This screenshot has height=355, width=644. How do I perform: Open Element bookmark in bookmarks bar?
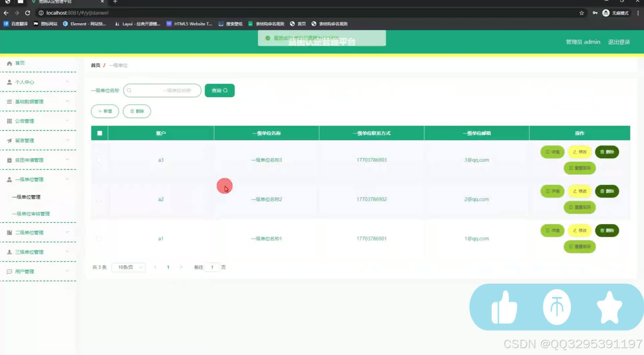pyautogui.click(x=84, y=24)
